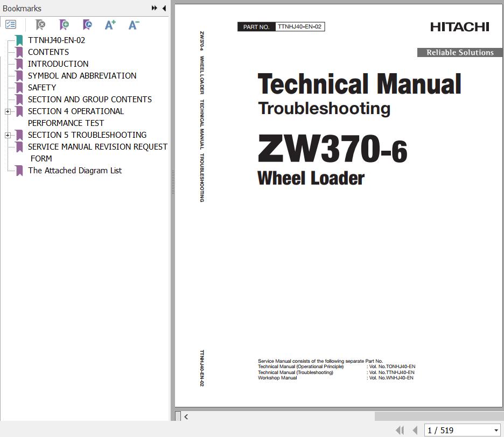Viewport: 504px width, 437px height.
Task: Open the page number dropdown arrow
Action: [x=496, y=430]
